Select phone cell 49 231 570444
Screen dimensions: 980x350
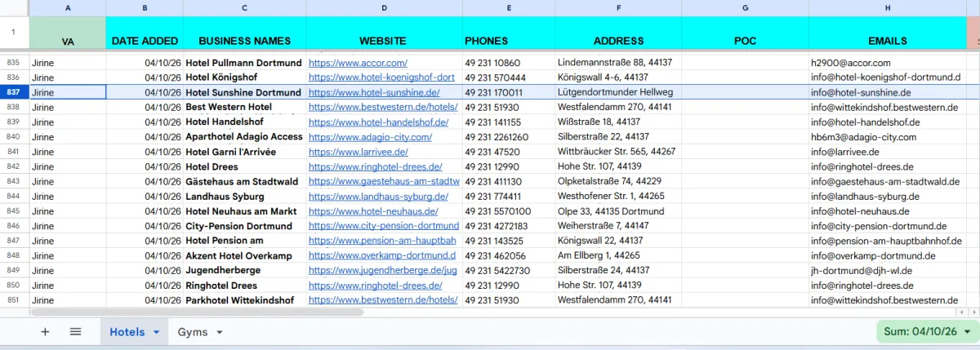point(509,78)
